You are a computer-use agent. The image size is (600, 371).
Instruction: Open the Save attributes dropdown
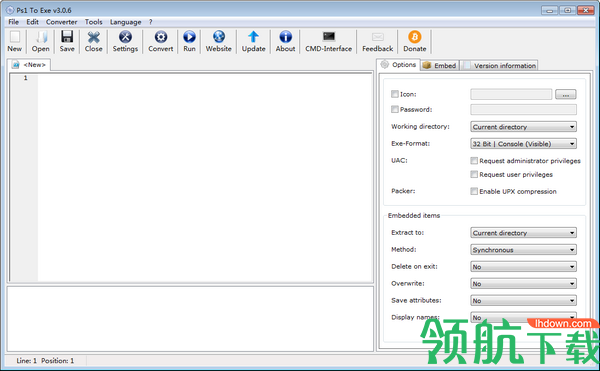(x=523, y=301)
